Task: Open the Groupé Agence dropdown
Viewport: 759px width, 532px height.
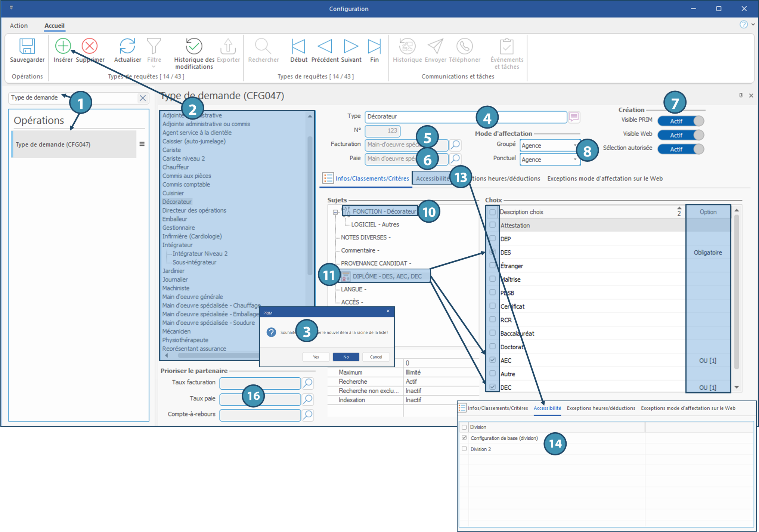Action: point(575,145)
